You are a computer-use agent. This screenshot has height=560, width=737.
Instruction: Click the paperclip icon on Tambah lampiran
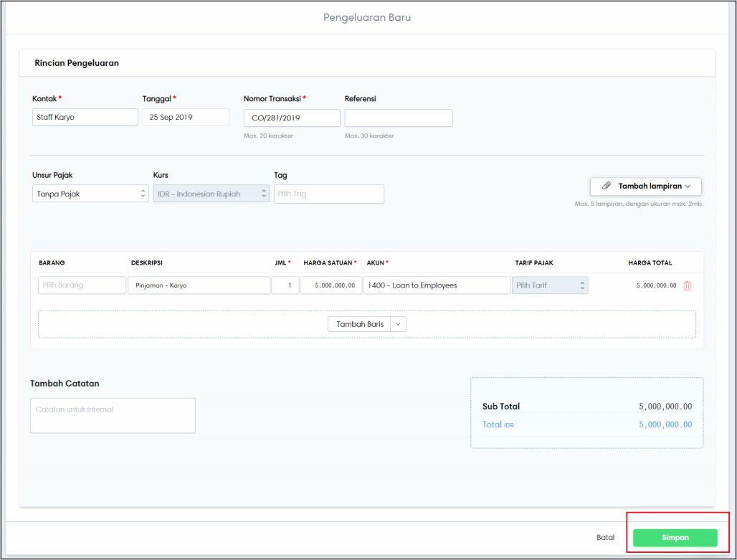607,186
